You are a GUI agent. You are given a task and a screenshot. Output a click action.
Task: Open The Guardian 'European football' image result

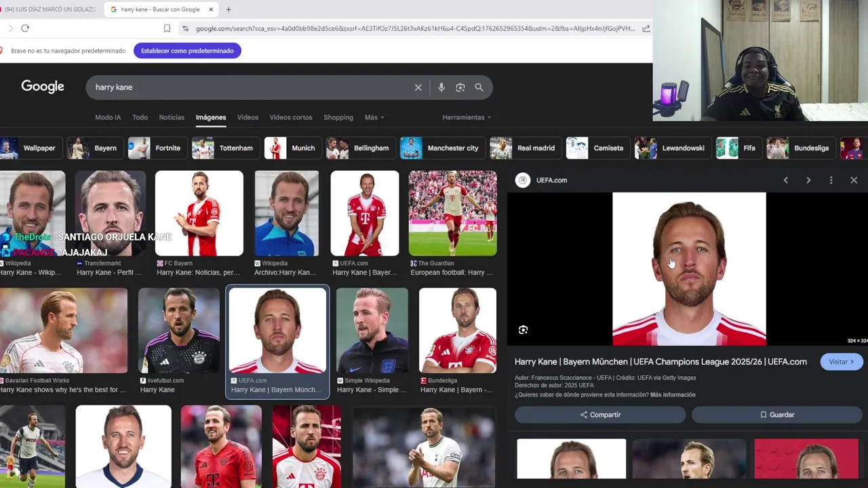[x=453, y=213]
